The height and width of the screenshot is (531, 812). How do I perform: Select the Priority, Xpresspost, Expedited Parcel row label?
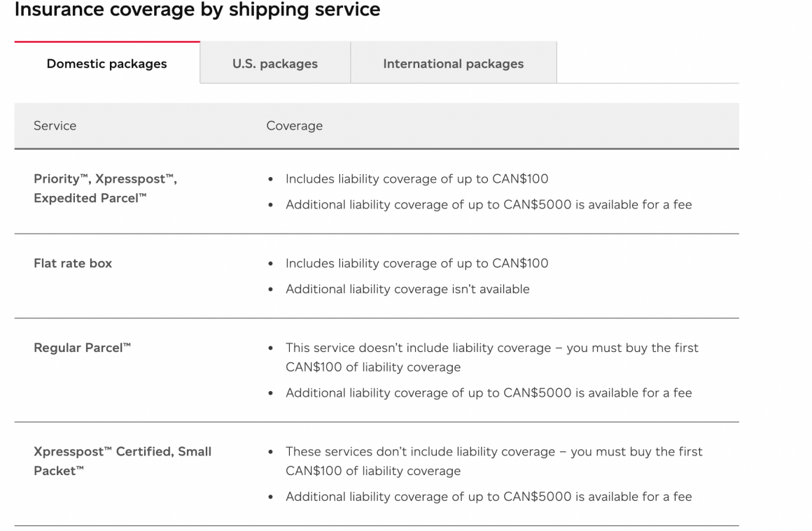(x=105, y=188)
